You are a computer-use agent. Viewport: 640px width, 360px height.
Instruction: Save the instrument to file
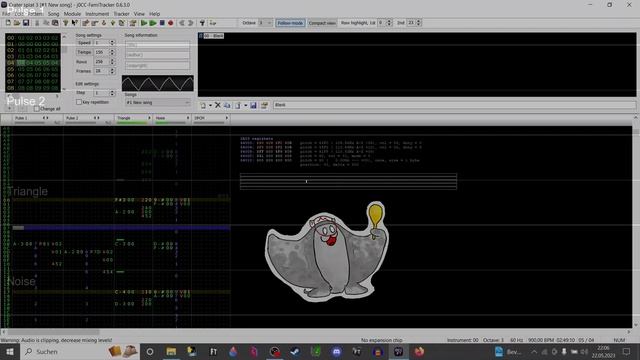(x=253, y=105)
